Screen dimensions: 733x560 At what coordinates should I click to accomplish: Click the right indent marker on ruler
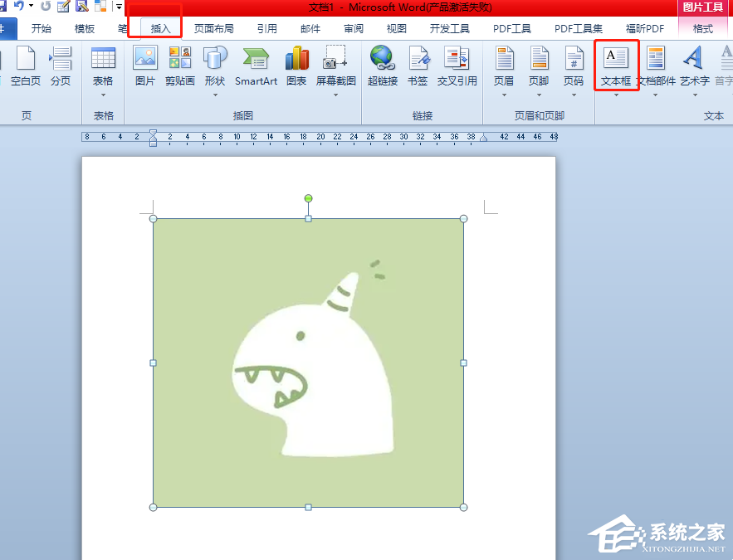coord(484,138)
